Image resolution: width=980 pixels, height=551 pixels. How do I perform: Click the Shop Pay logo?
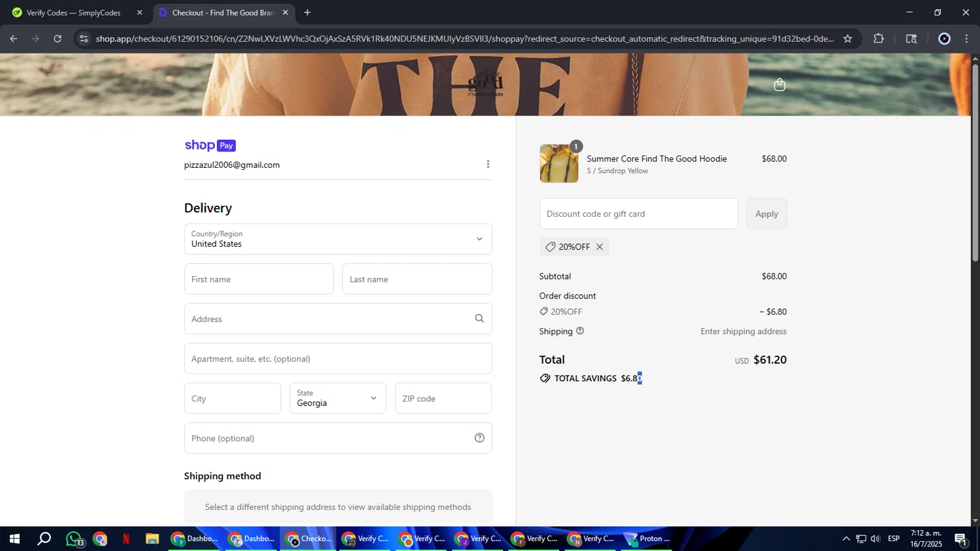tap(210, 145)
